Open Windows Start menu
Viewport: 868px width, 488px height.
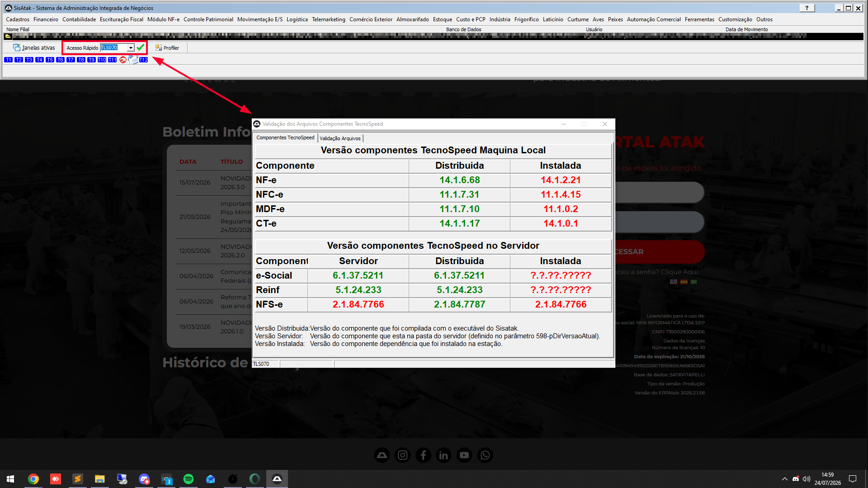[x=10, y=479]
